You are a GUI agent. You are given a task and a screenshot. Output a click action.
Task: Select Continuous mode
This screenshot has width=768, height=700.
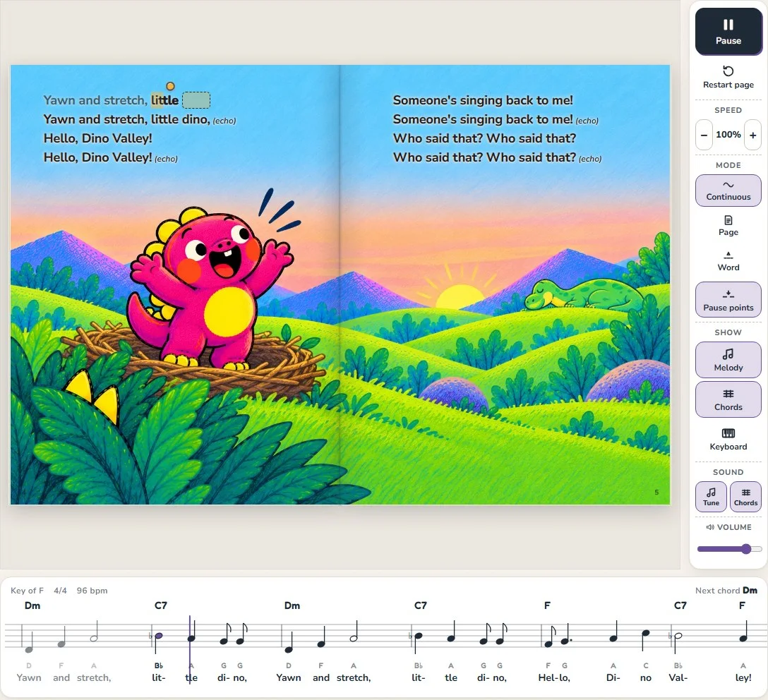728,191
